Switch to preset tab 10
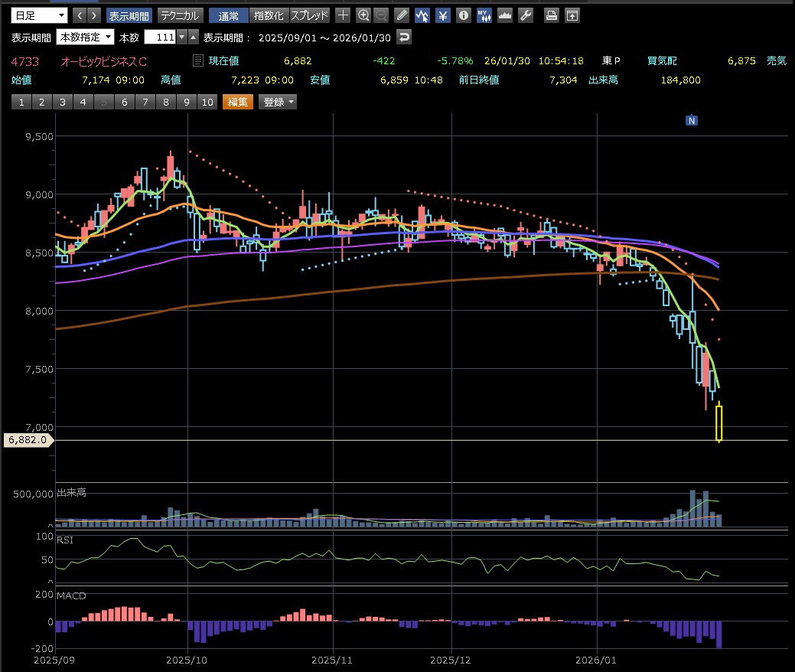Image resolution: width=795 pixels, height=672 pixels. tap(207, 102)
